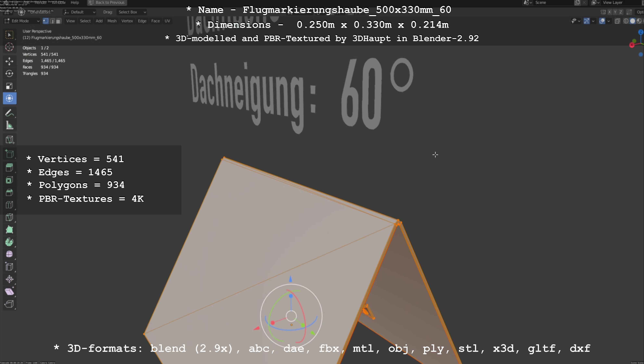The height and width of the screenshot is (364, 644).
Task: Click the Back to Previous button
Action: click(x=107, y=2)
